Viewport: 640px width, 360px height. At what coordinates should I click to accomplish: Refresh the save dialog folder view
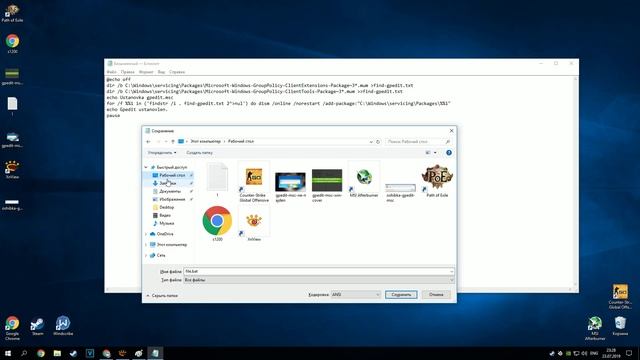[378, 142]
